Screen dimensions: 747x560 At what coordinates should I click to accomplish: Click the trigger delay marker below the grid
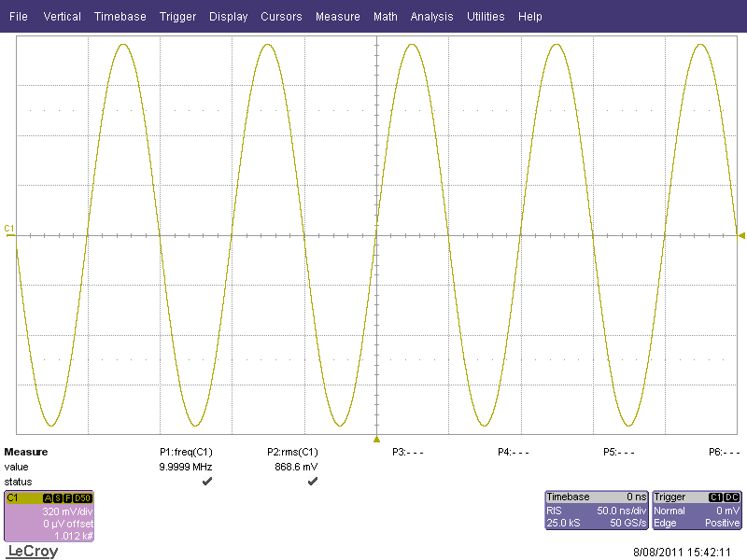(x=376, y=439)
